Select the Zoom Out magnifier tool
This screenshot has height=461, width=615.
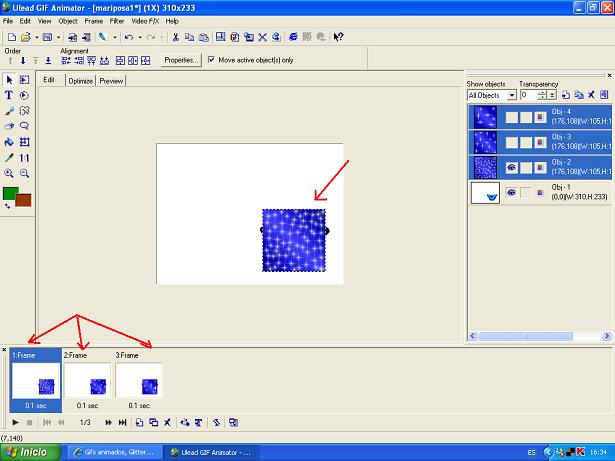24,173
